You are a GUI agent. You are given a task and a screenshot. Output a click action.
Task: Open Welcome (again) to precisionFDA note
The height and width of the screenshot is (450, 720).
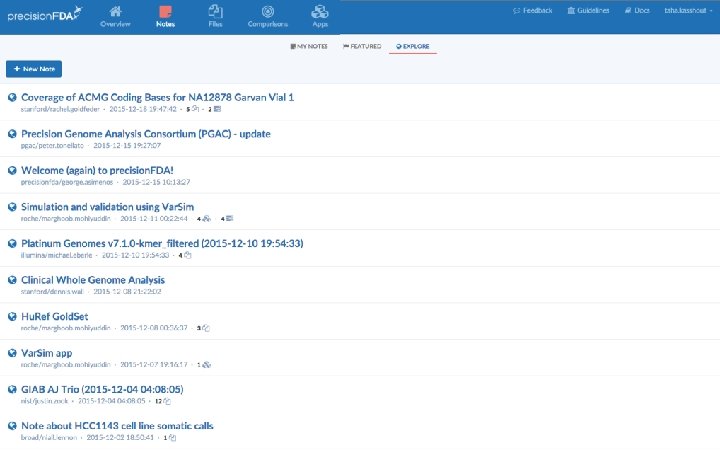[x=97, y=170]
